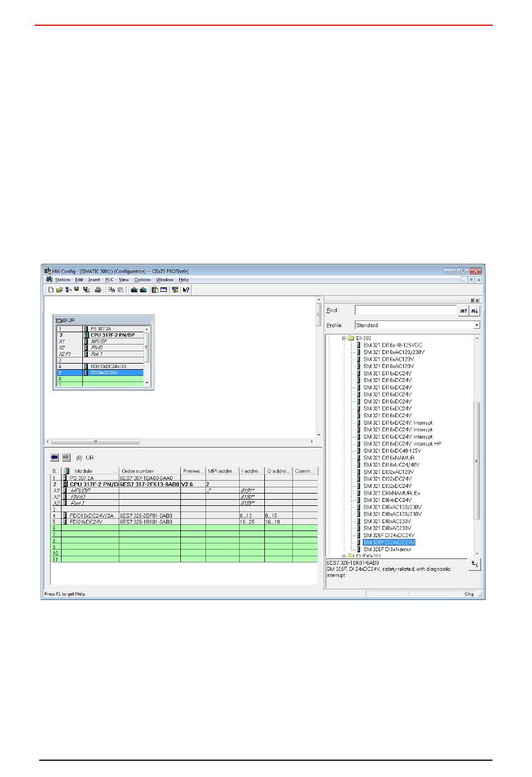Screen dimensions: 532x777
Task: Open the Help menu
Action: coord(184,280)
